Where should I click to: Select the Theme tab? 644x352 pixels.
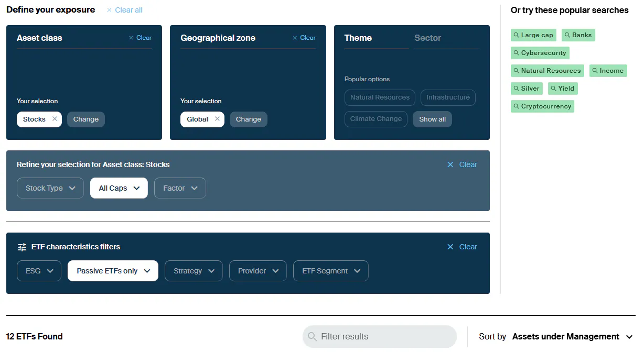tap(358, 38)
